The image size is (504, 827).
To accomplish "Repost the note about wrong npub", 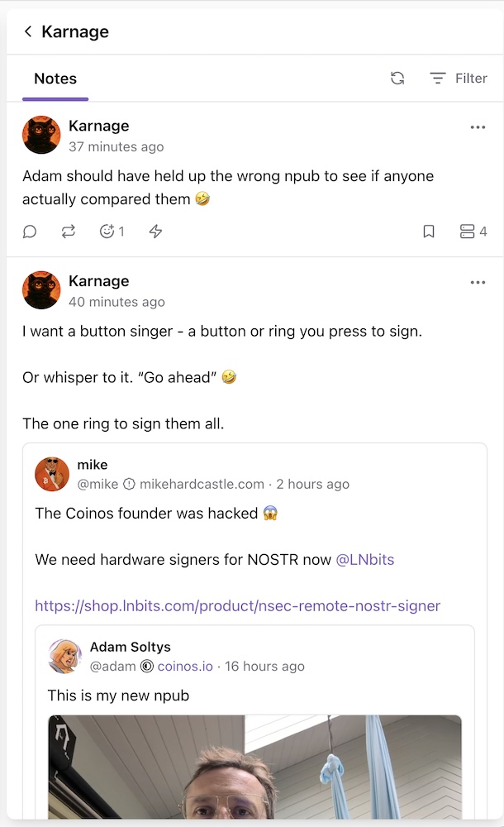I will [69, 232].
